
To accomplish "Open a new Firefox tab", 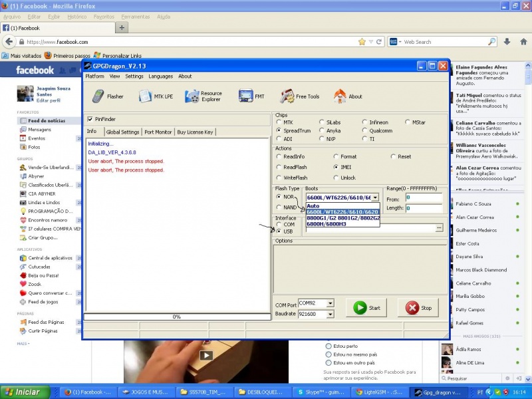I will point(122,28).
